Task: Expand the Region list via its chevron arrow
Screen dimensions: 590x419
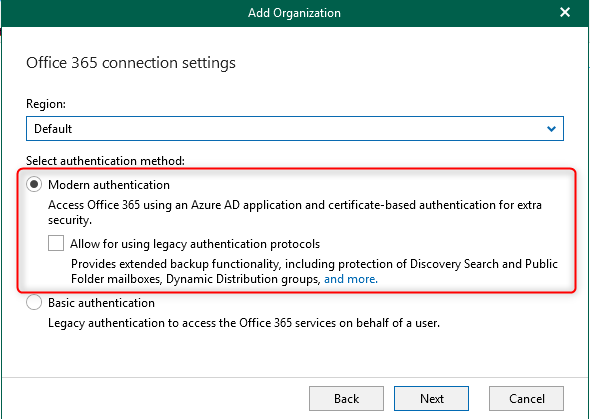Action: pyautogui.click(x=551, y=129)
